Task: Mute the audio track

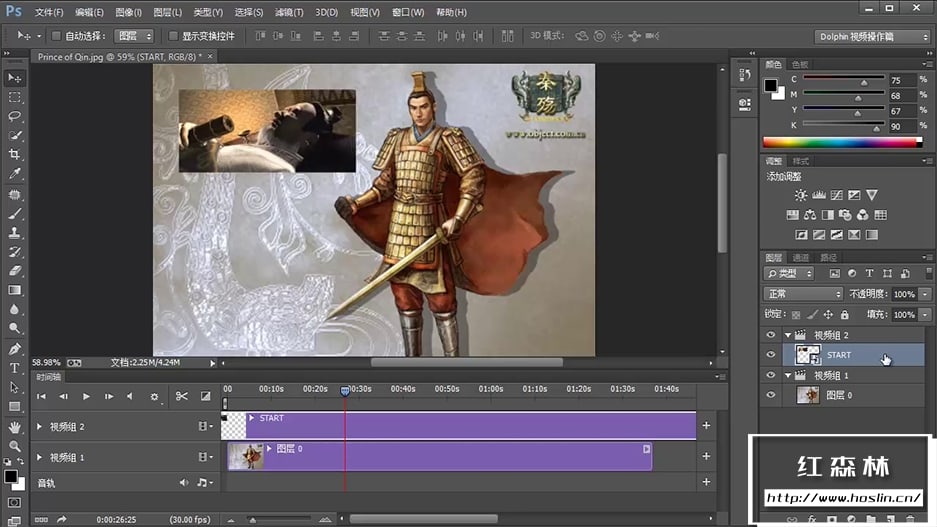Action: [183, 482]
